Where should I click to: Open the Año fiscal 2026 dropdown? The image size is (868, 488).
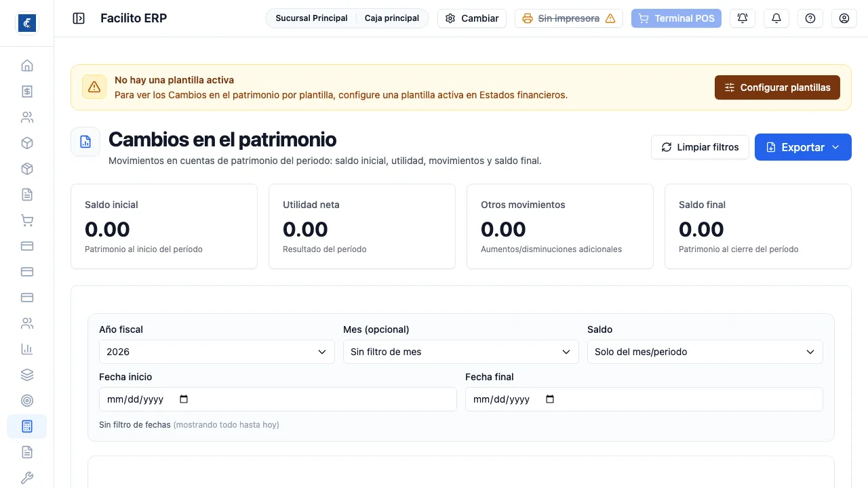(217, 352)
